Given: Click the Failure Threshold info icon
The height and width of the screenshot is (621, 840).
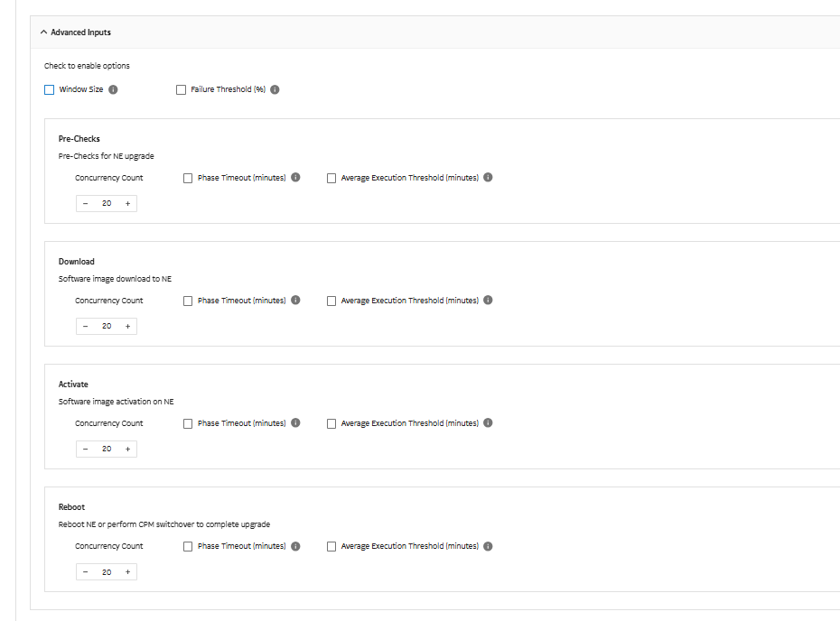Looking at the screenshot, I should pyautogui.click(x=275, y=89).
